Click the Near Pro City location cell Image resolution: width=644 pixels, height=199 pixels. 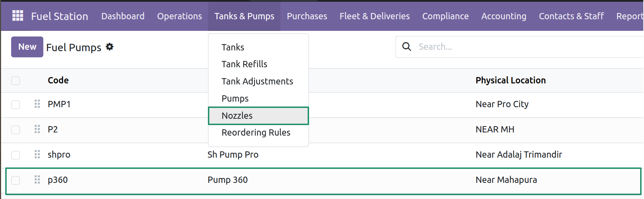tap(502, 104)
